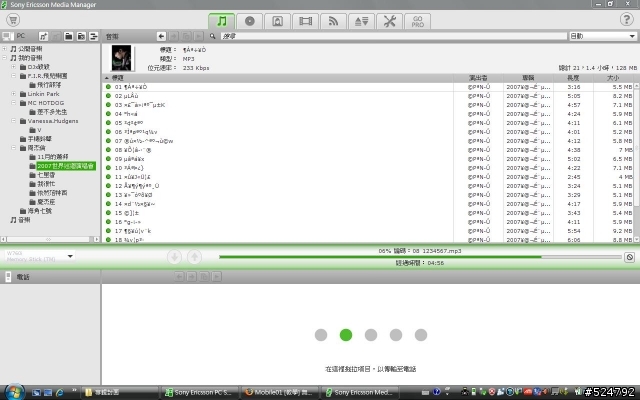Open the view mode dropdown at right
The height and width of the screenshot is (400, 640).
point(603,36)
